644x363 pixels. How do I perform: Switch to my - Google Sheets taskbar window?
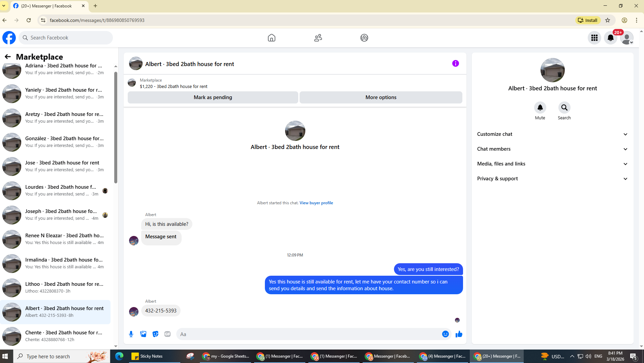point(226,356)
